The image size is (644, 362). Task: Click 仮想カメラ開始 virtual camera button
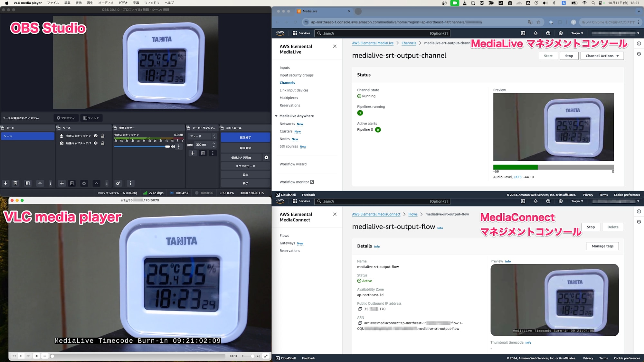(x=241, y=158)
